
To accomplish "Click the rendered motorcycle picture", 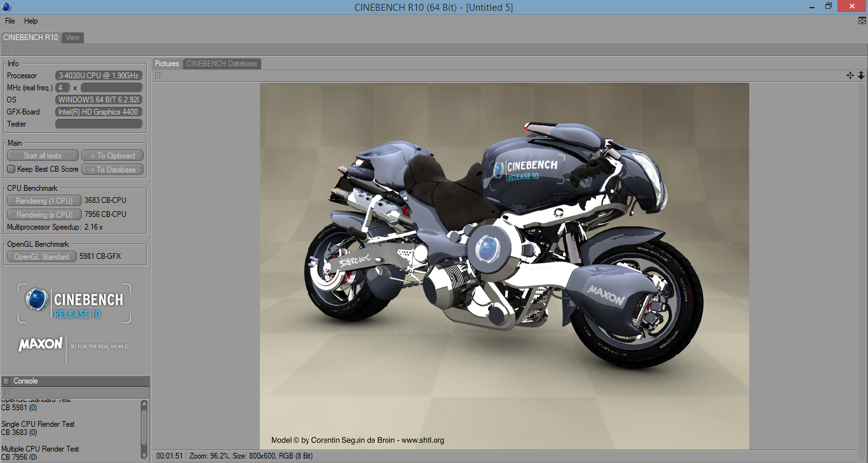I will pyautogui.click(x=504, y=266).
